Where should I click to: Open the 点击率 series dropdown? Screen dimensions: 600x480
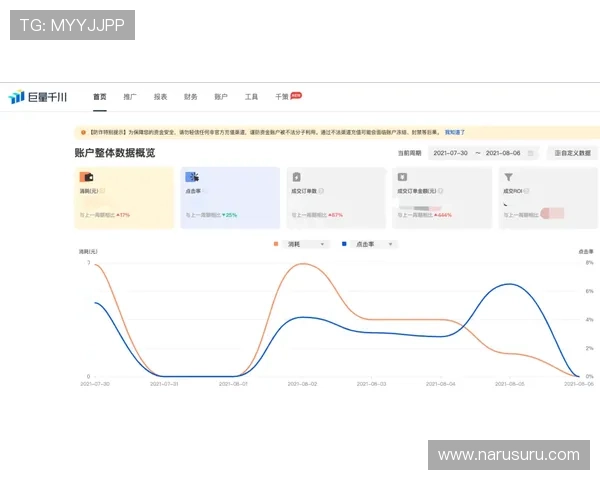point(374,244)
